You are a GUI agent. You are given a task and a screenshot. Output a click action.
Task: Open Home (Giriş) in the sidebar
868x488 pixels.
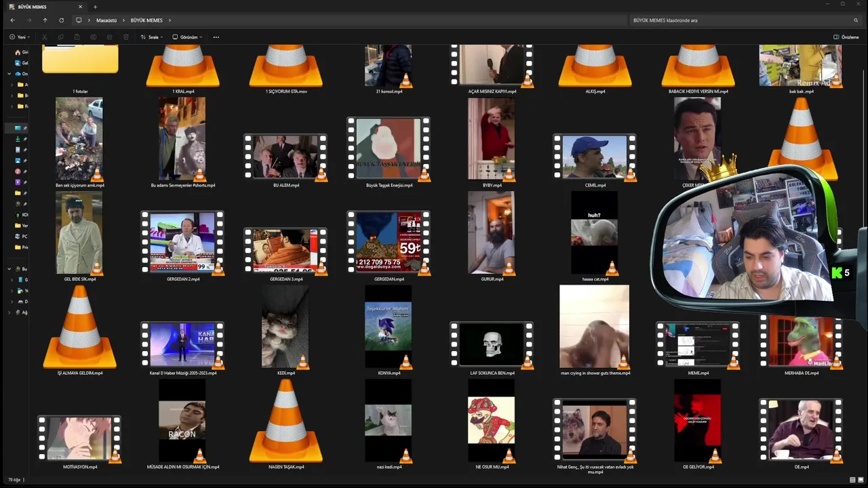(22, 52)
